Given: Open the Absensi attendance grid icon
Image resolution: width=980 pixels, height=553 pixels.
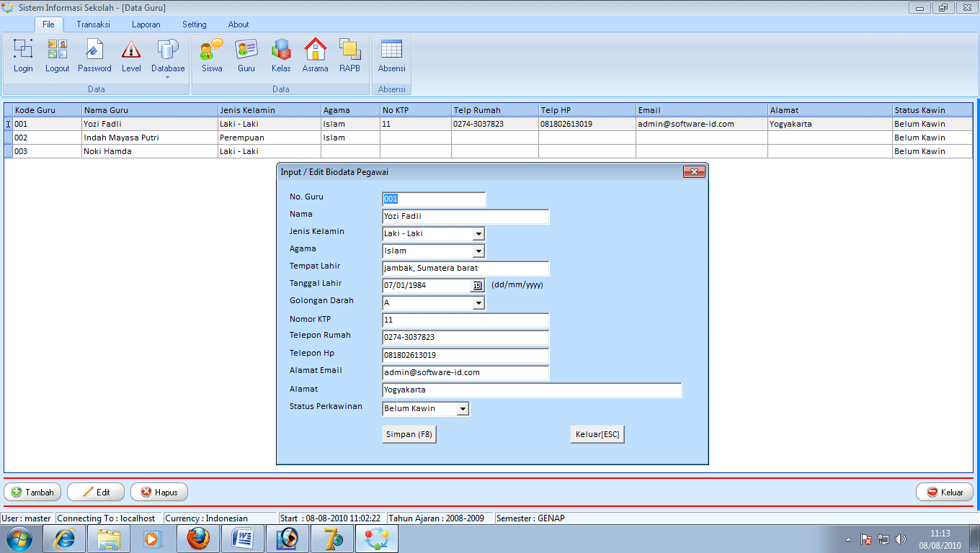Looking at the screenshot, I should 392,56.
